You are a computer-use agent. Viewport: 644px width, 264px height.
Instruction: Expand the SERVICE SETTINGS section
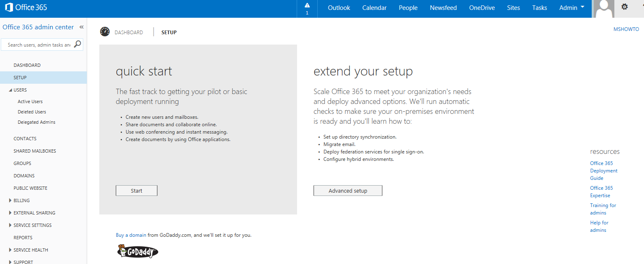(x=10, y=225)
